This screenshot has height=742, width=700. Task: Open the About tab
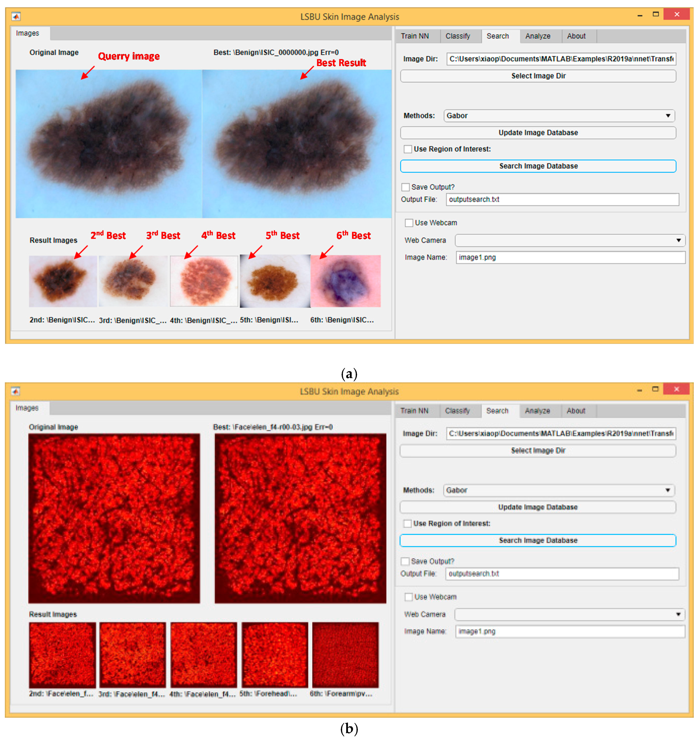tap(577, 36)
